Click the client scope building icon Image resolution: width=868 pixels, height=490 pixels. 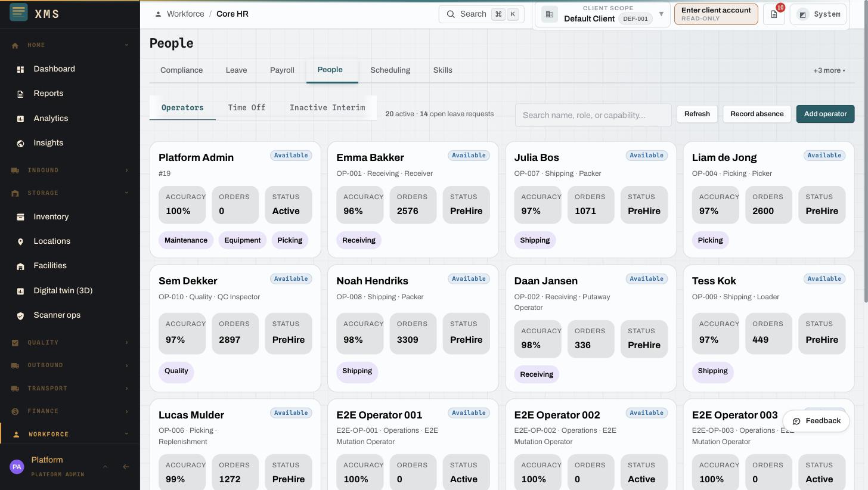coord(550,14)
